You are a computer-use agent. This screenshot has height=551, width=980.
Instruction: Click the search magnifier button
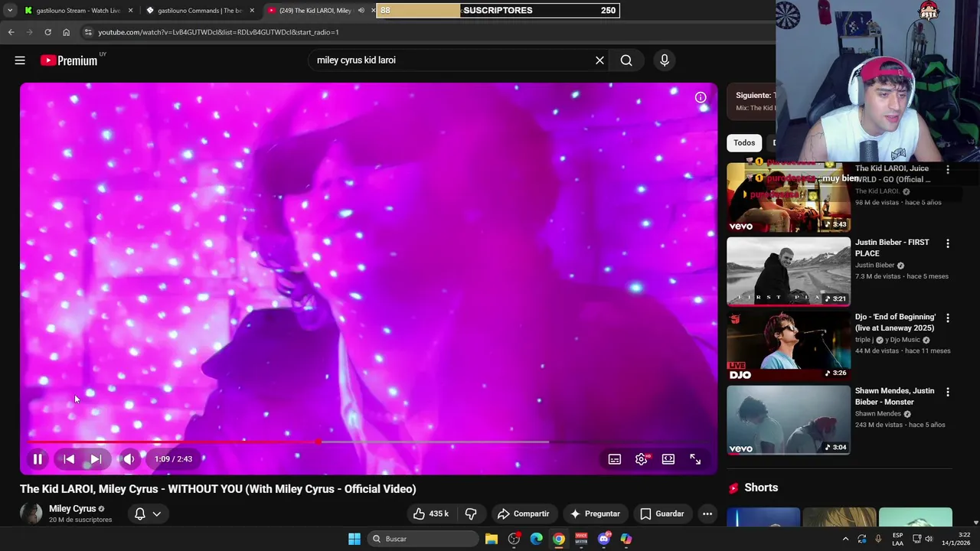click(626, 60)
